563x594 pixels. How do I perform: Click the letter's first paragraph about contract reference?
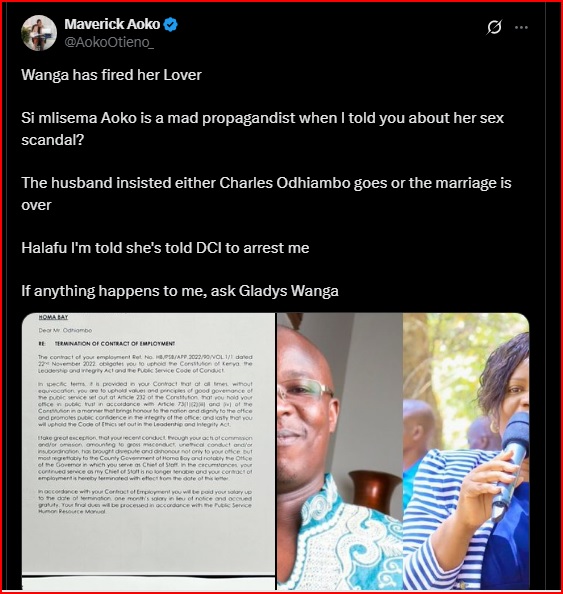point(145,364)
